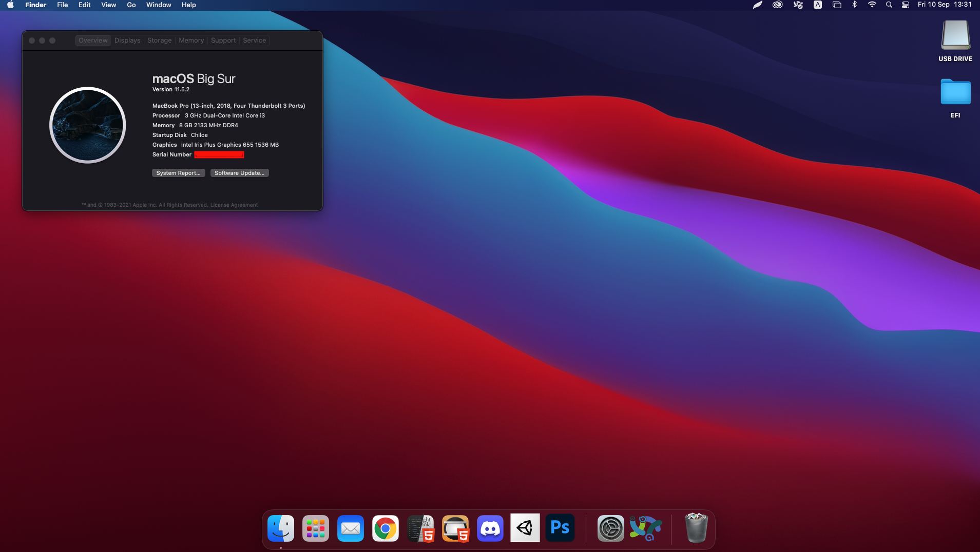Open the Finder menu
980x552 pixels.
click(x=36, y=5)
